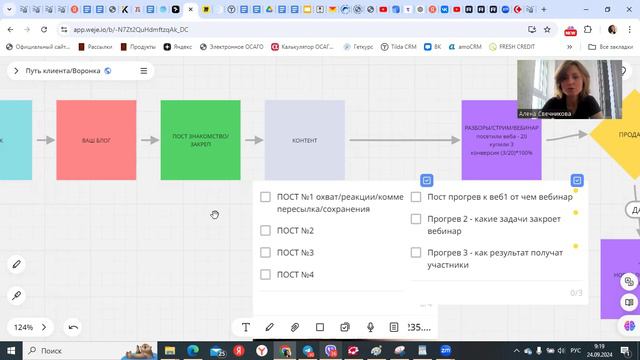Click the undo arrow button
Viewport: 640px width, 360px height.
coord(73,327)
